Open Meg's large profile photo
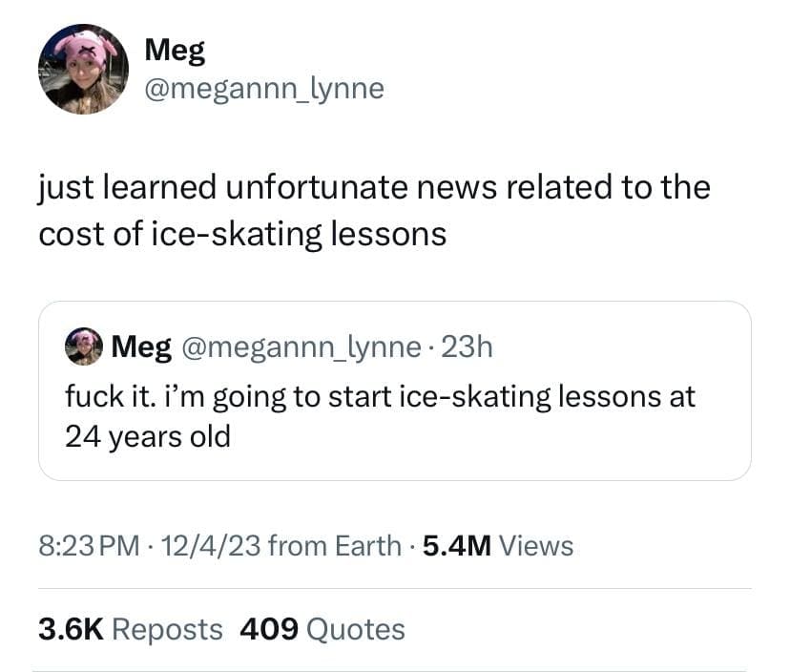 (83, 70)
